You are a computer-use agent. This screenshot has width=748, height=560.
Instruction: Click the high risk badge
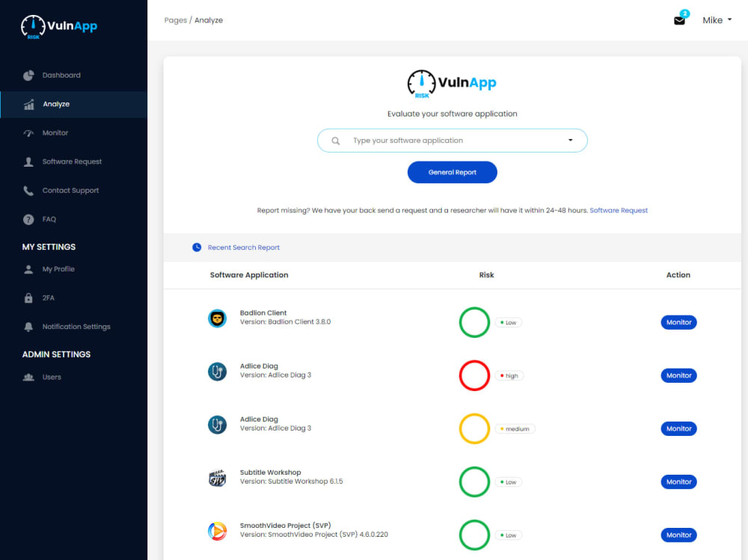509,376
